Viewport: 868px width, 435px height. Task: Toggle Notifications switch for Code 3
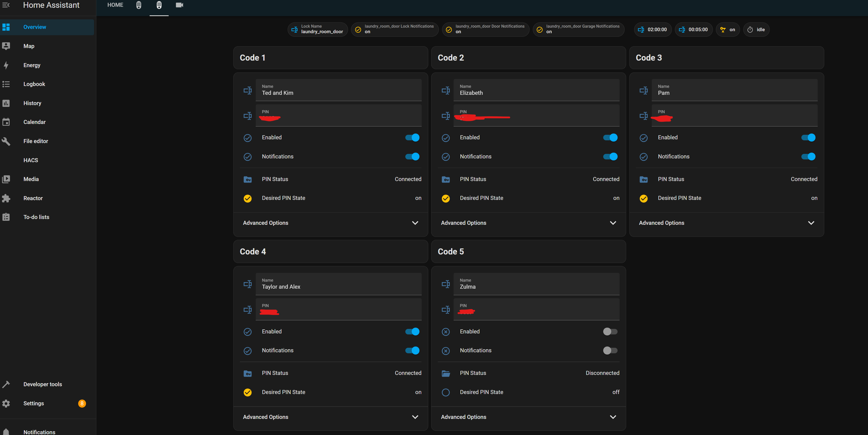[808, 156]
